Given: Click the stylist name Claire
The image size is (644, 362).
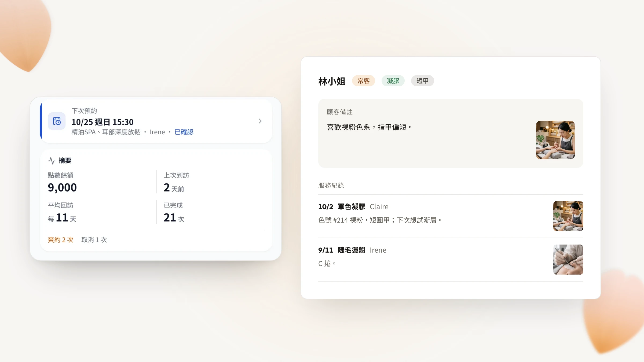Looking at the screenshot, I should pyautogui.click(x=379, y=206).
